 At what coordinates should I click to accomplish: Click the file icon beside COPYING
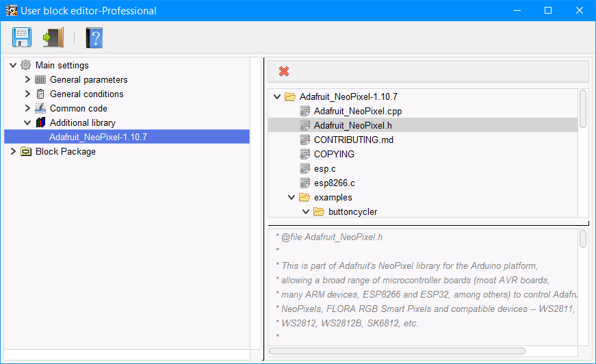(x=305, y=154)
